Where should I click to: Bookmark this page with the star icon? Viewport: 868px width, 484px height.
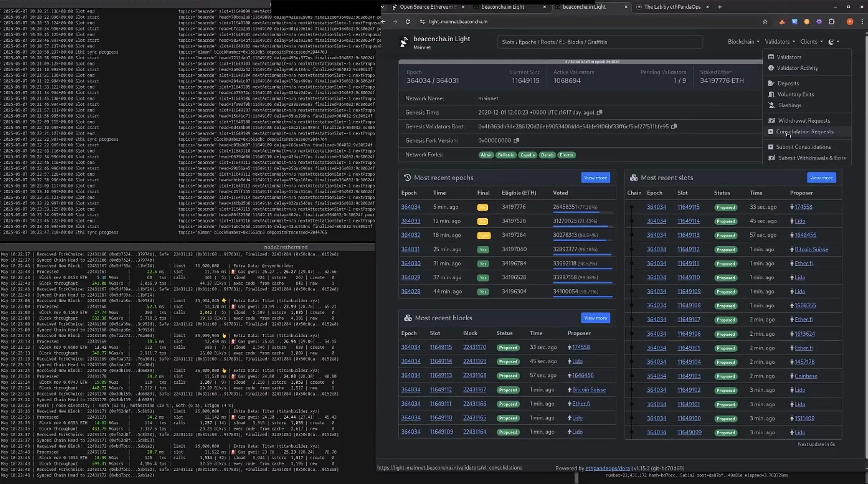pos(765,22)
